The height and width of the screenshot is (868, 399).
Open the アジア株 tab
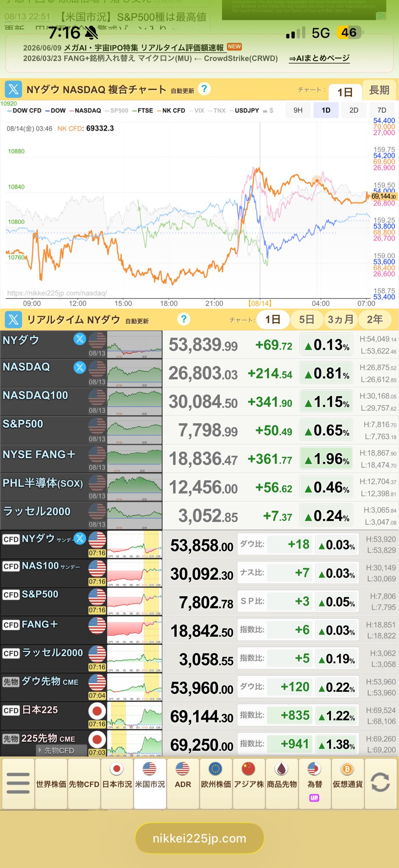[249, 783]
